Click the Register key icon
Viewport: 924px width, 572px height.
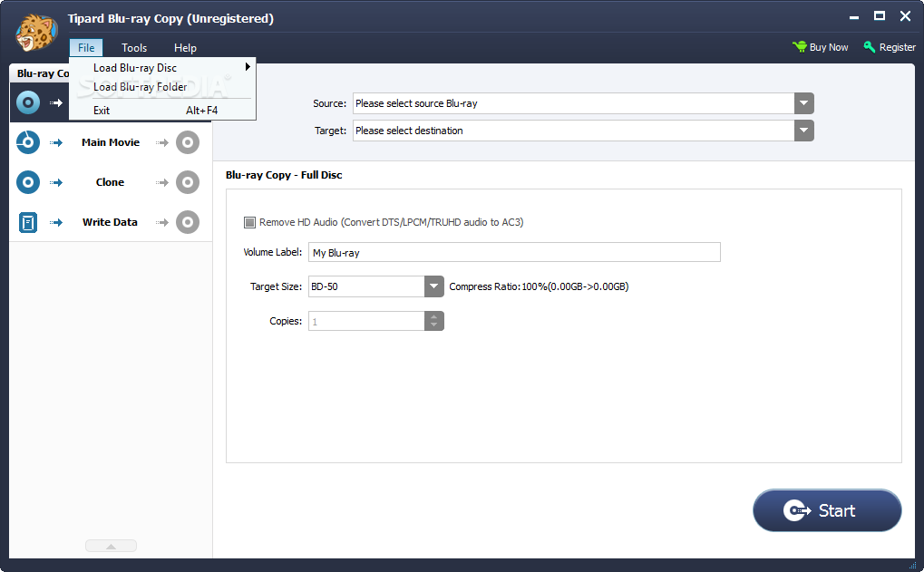870,47
